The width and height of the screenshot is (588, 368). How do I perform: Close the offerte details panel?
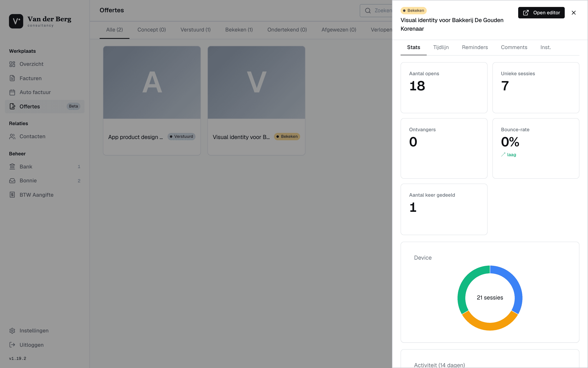click(574, 13)
